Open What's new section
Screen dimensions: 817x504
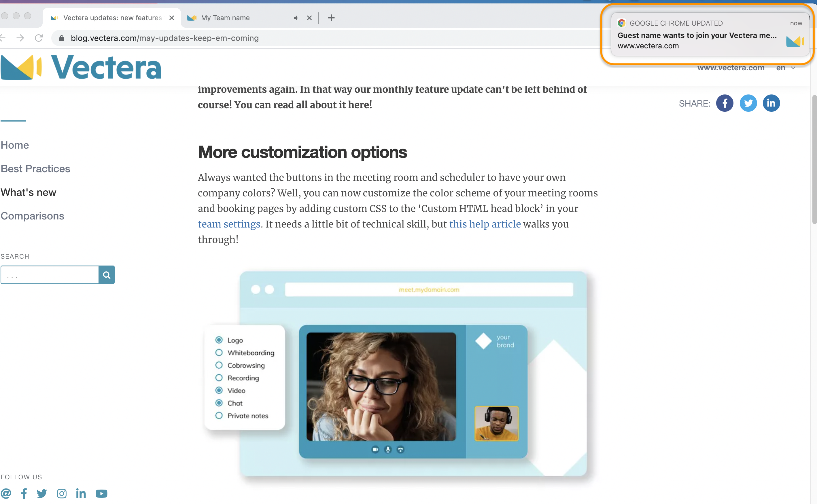coord(28,192)
